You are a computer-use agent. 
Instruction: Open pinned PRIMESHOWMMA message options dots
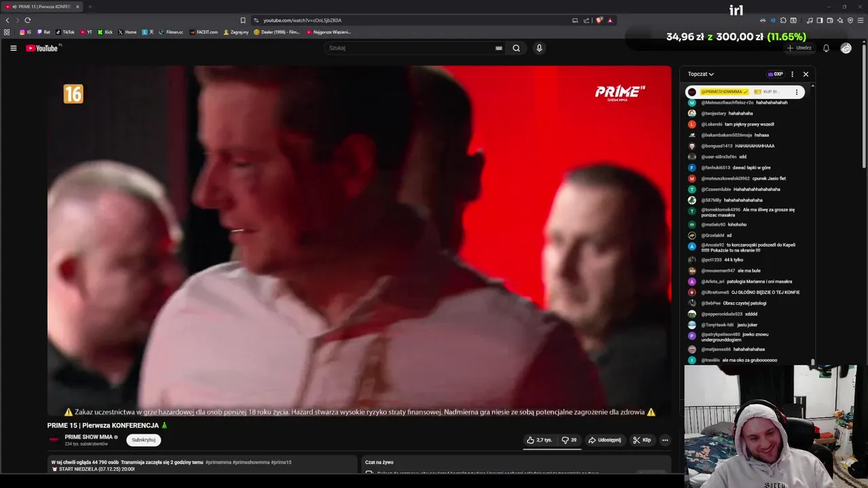(797, 92)
